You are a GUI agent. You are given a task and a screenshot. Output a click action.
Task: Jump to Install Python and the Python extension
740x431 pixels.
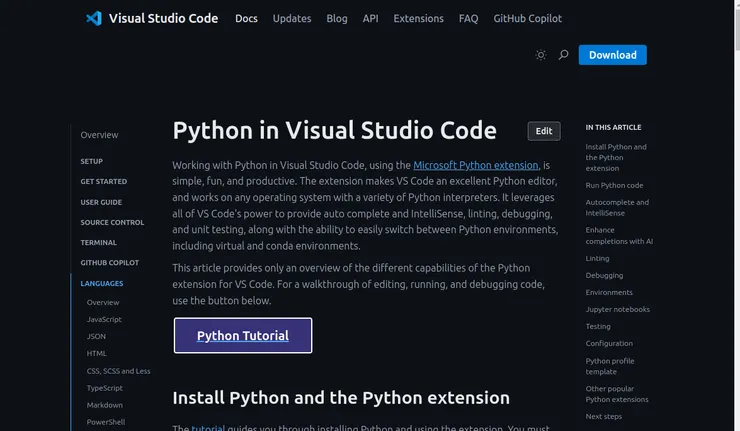click(x=616, y=158)
